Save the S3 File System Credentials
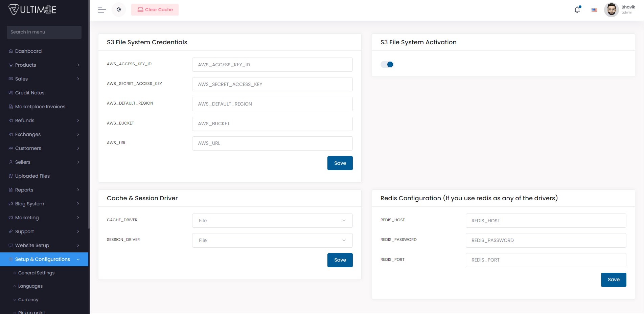The height and width of the screenshot is (314, 644). point(340,163)
